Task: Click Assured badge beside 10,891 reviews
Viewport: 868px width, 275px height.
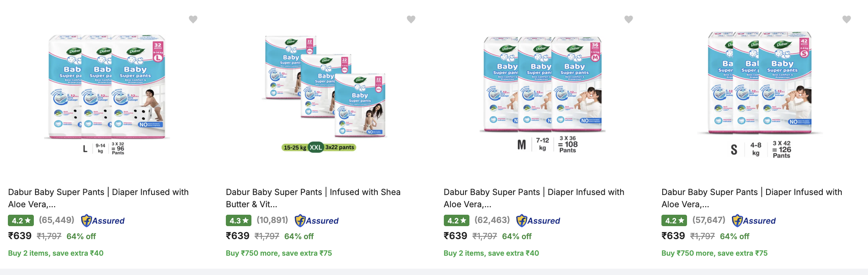Action: pos(317,221)
